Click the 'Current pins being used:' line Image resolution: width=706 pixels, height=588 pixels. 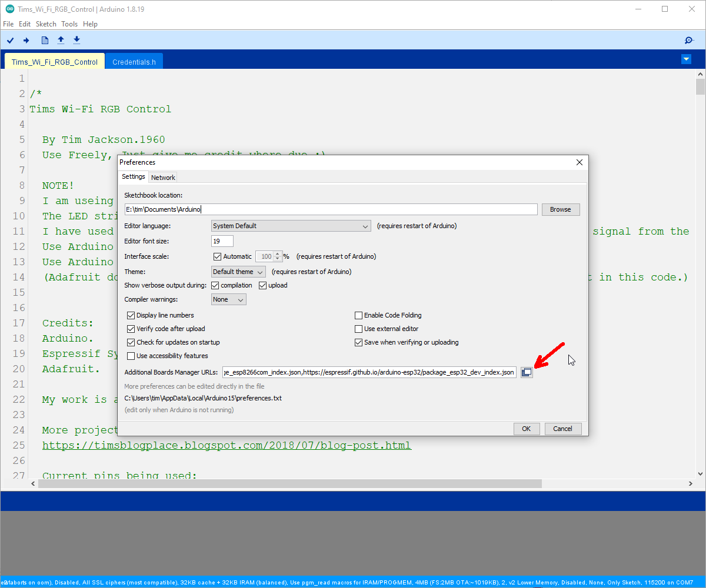pyautogui.click(x=119, y=475)
